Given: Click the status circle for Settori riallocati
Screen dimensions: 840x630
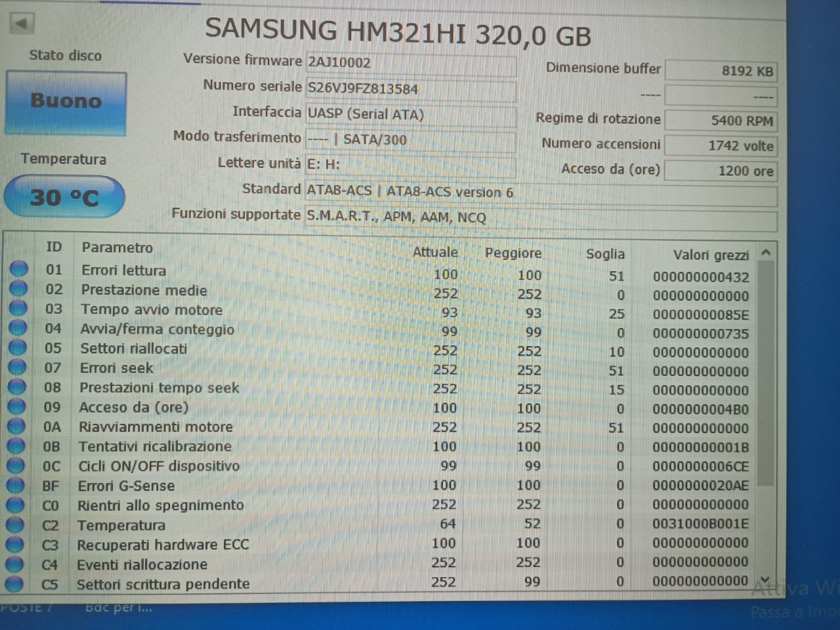Looking at the screenshot, I should (18, 347).
